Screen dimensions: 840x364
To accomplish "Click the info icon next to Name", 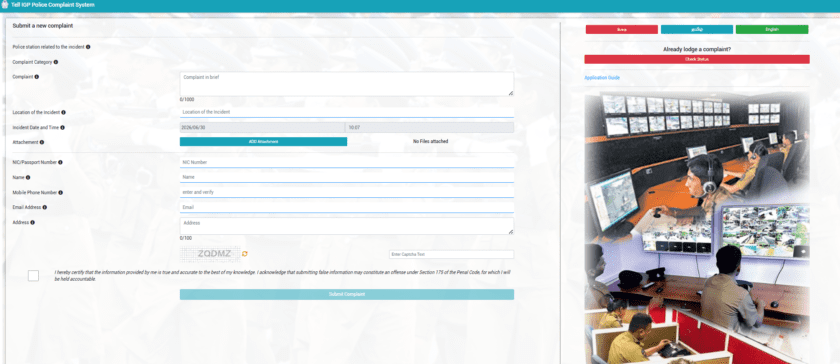I will pos(28,177).
